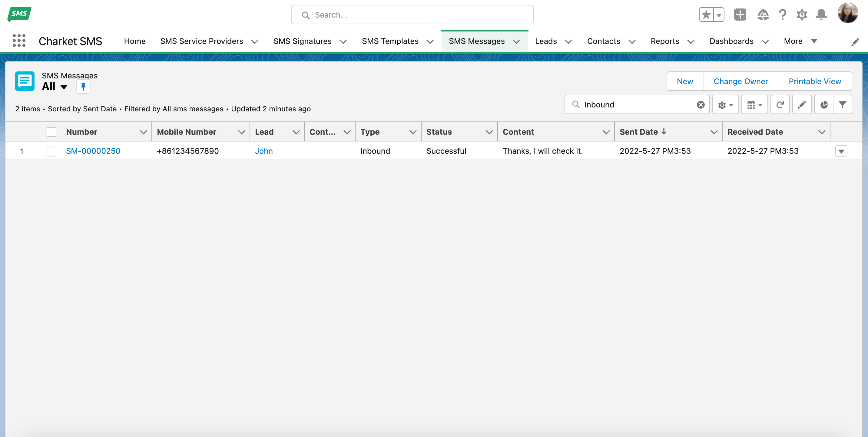Open the notifications bell
The image size is (868, 437).
[821, 15]
